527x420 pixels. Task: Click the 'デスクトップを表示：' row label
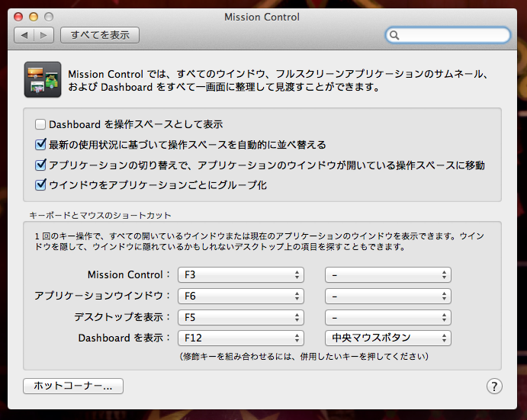[122, 317]
